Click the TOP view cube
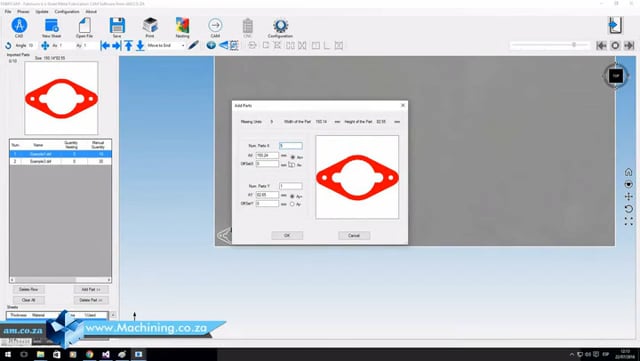The width and height of the screenshot is (640, 361). pyautogui.click(x=616, y=76)
